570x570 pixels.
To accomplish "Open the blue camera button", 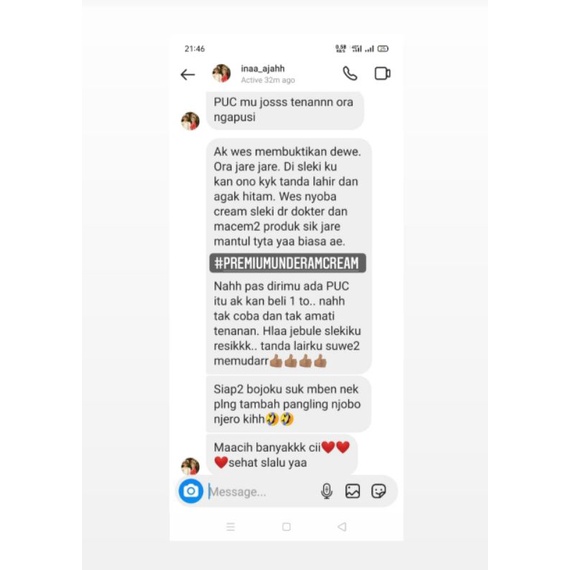I will (x=191, y=491).
